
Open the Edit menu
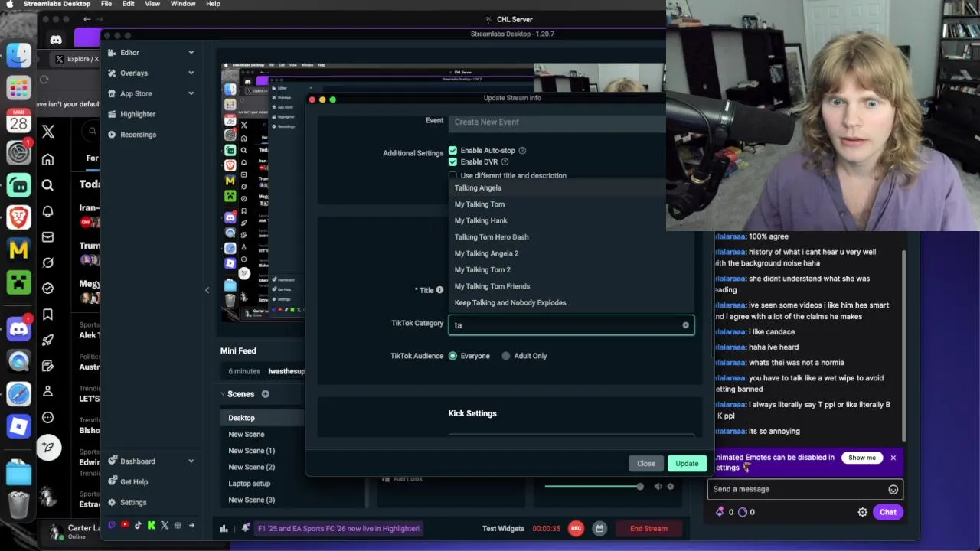click(129, 4)
